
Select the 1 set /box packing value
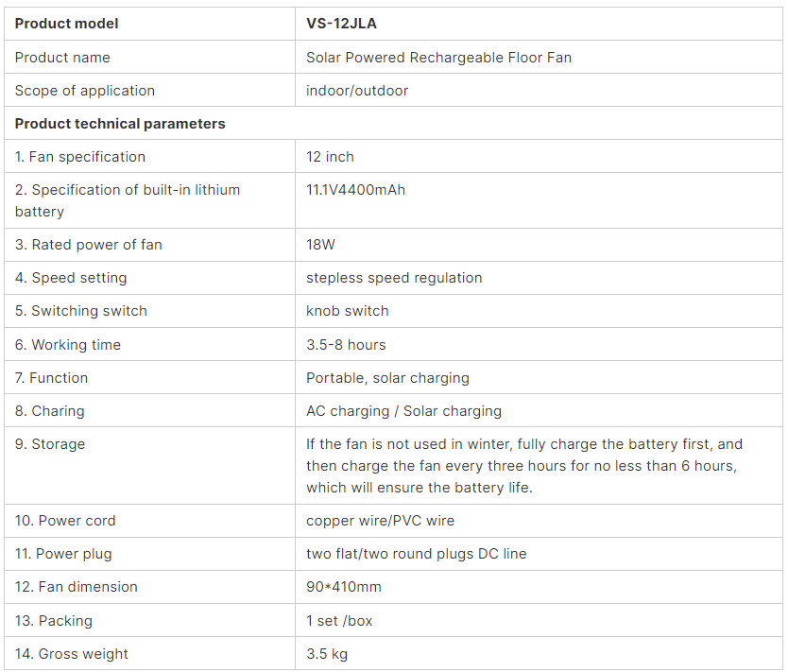click(339, 621)
